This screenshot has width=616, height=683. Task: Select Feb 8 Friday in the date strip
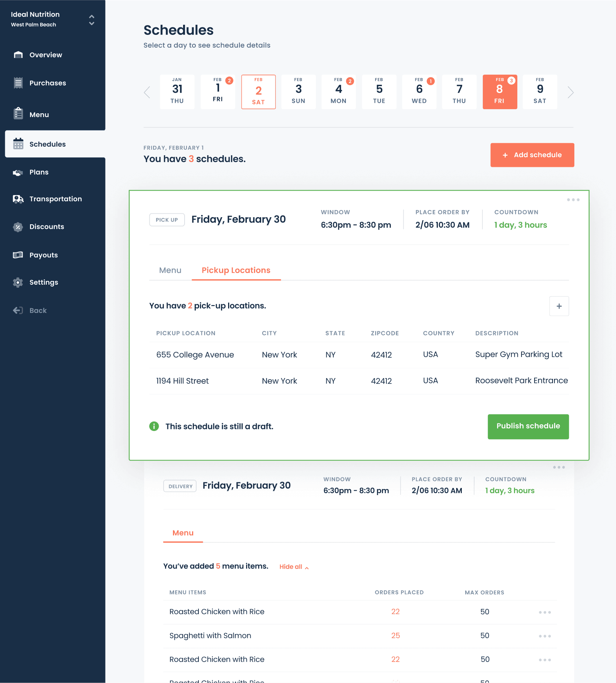(500, 92)
